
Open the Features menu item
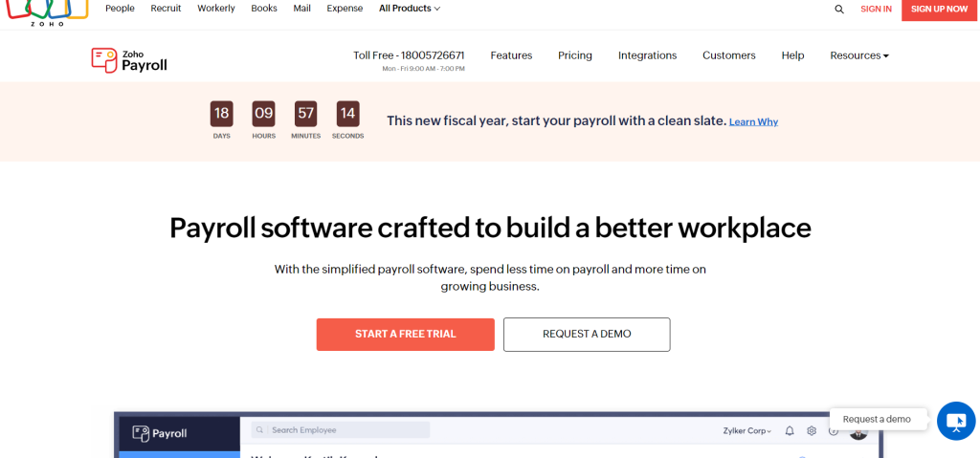[511, 55]
